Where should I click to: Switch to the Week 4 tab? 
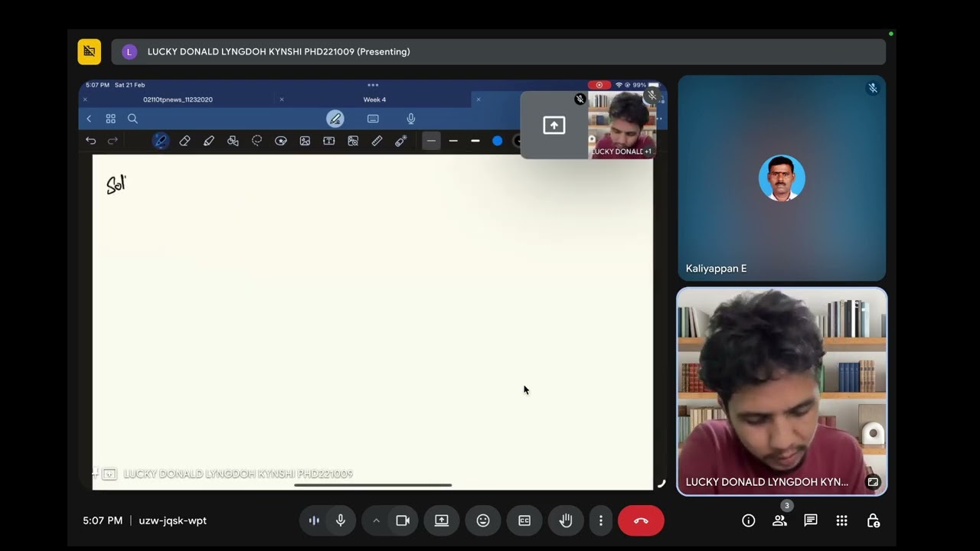374,99
